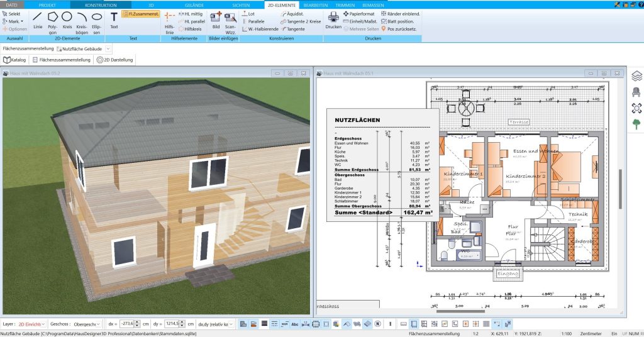This screenshot has height=337, width=644.
Task: Open the green tree plants icon
Action: 636,124
